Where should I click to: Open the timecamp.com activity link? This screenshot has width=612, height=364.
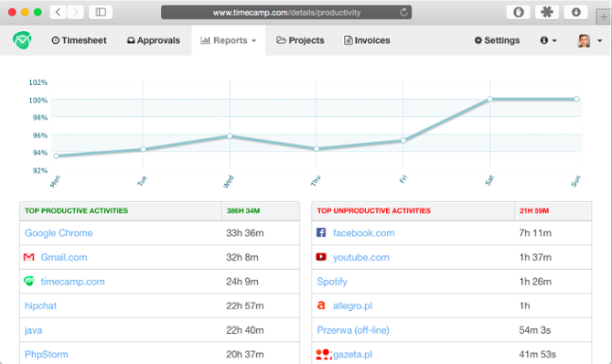pyautogui.click(x=72, y=282)
